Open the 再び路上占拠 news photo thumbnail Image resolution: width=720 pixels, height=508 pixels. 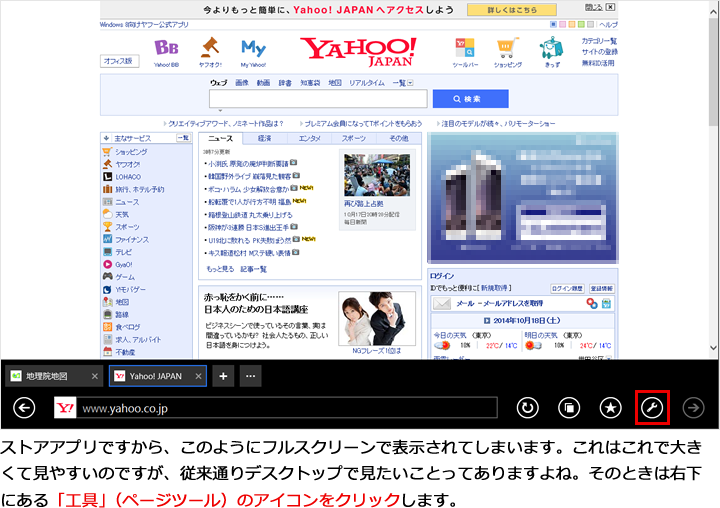[x=377, y=175]
